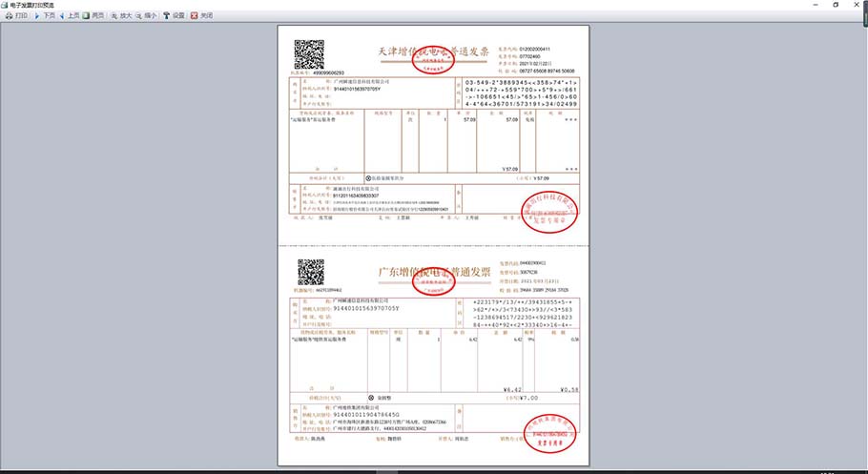Click seller tax ID 911201163409833307

pos(356,196)
